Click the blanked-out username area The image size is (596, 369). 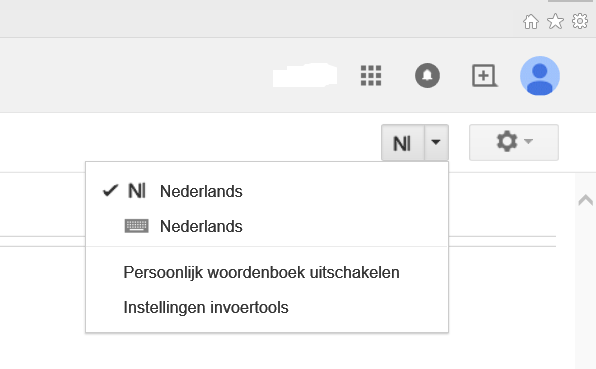pyautogui.click(x=305, y=75)
